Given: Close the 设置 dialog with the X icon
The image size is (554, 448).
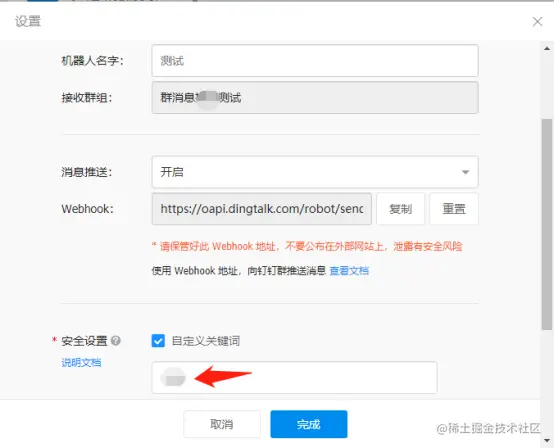Looking at the screenshot, I should click(x=537, y=22).
